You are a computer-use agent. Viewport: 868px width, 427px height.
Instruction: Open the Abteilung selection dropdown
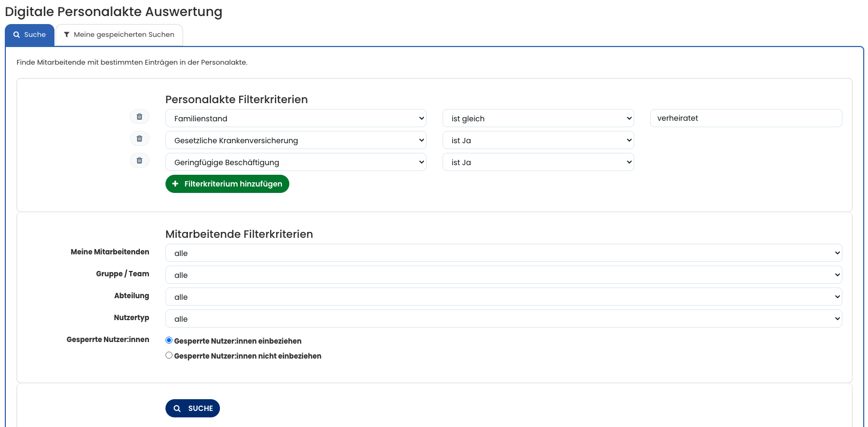(503, 297)
